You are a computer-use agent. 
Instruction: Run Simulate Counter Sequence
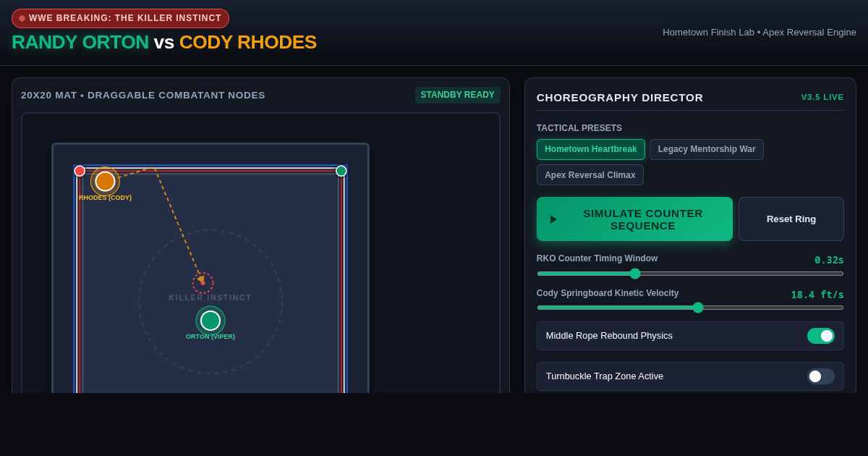pos(634,219)
